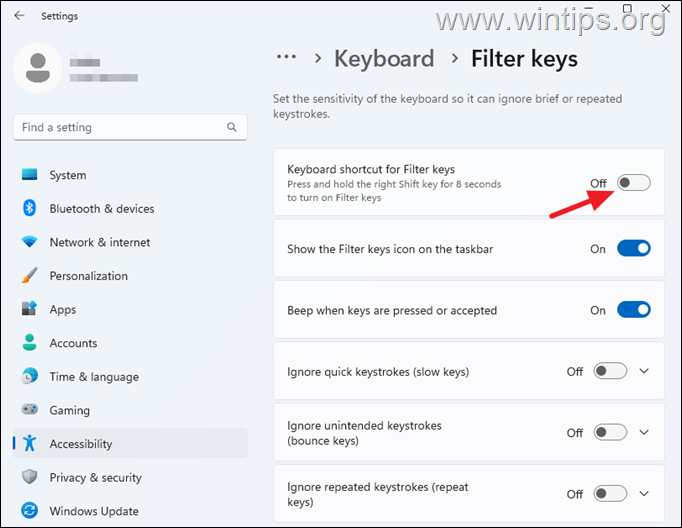The image size is (682, 528).
Task: Click the search magnifier icon
Action: click(x=232, y=127)
